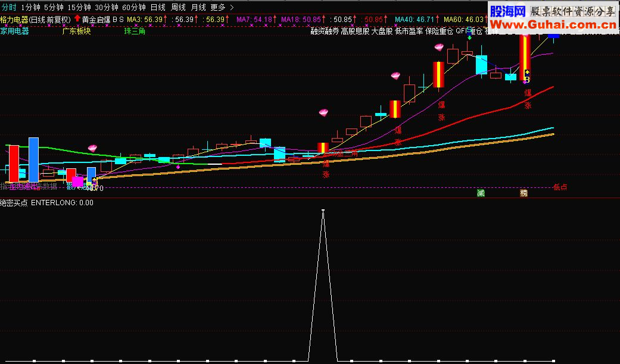Click the 榜 badge on the time axis
This screenshot has width=620, height=364.
pyautogui.click(x=524, y=193)
